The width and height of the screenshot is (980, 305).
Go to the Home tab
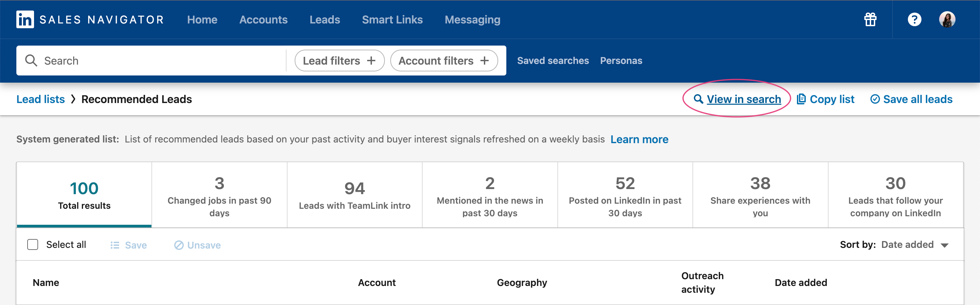pyautogui.click(x=202, y=20)
